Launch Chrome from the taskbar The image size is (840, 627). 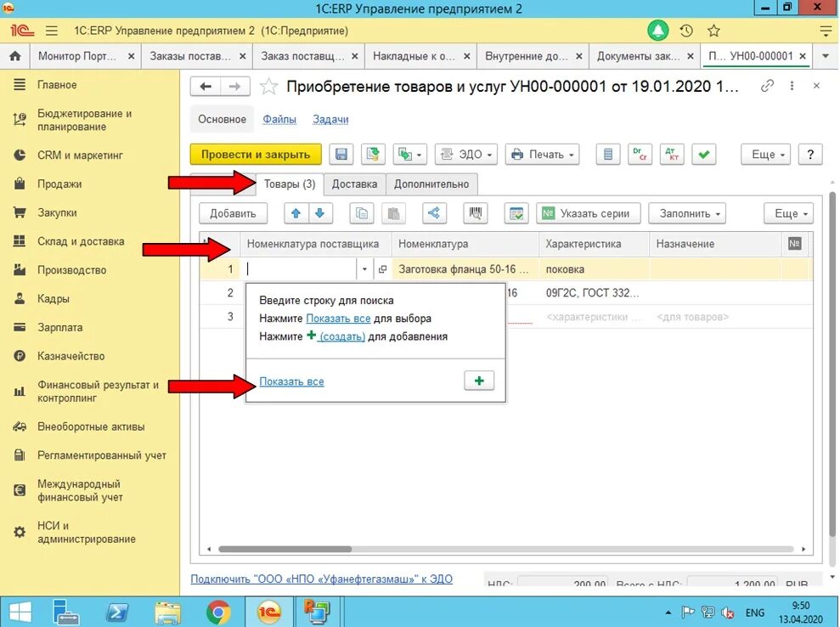tap(218, 613)
